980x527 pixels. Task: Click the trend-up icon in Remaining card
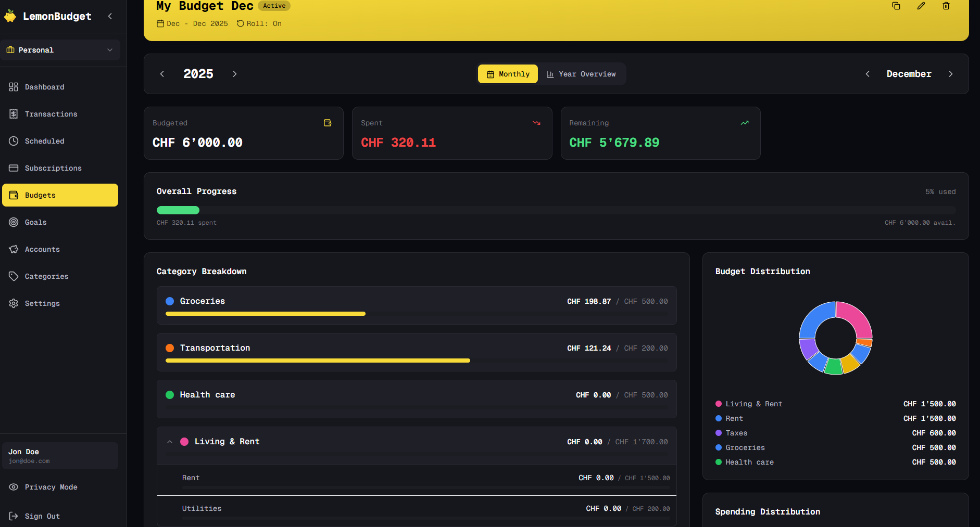(745, 123)
